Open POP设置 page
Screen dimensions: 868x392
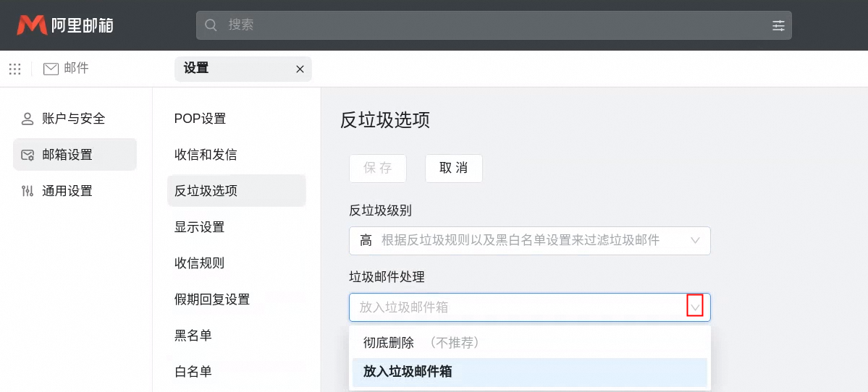coord(200,119)
